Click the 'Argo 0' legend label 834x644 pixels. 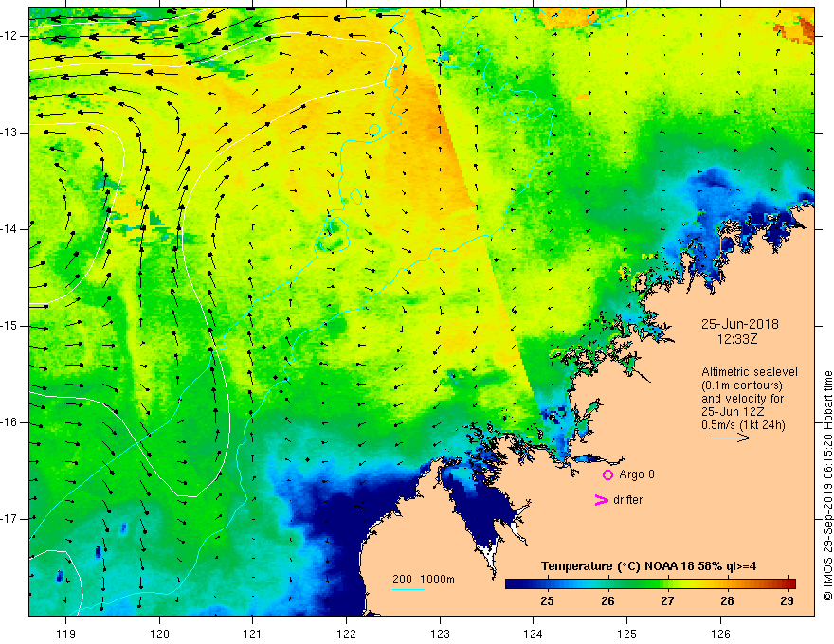pyautogui.click(x=637, y=474)
